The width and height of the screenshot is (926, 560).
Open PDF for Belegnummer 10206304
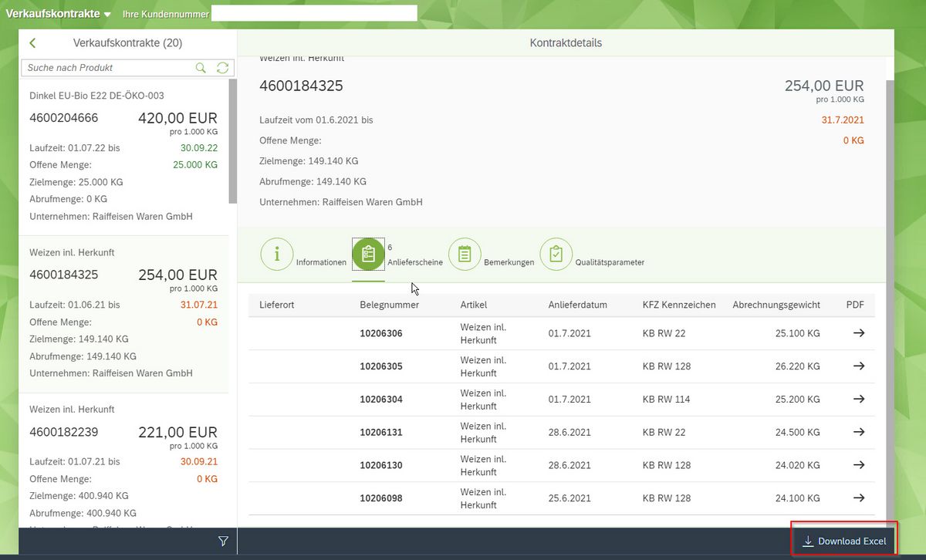tap(858, 400)
